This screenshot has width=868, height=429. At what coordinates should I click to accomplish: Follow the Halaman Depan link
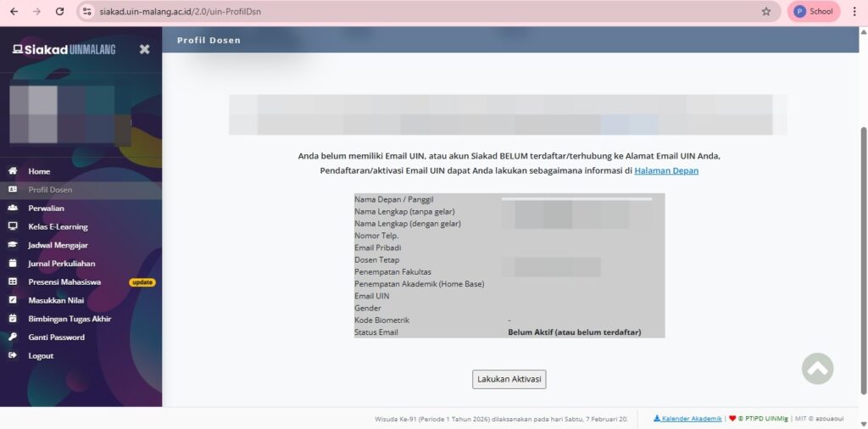[666, 170]
